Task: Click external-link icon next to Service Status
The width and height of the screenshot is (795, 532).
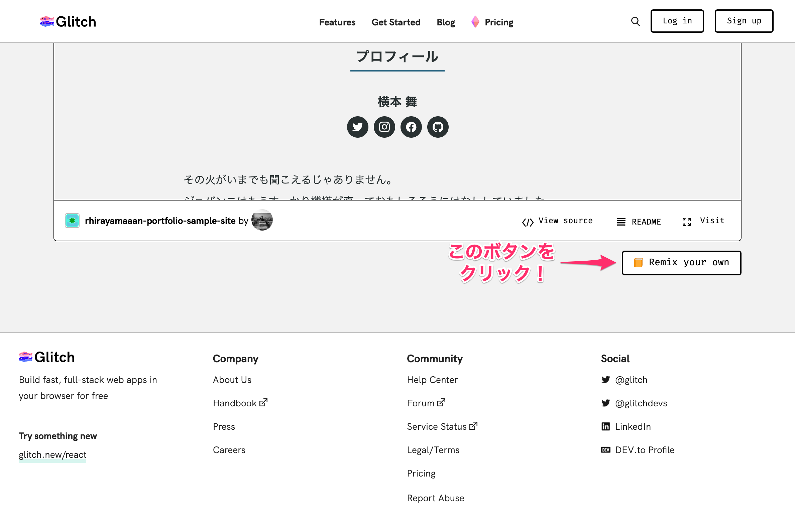Action: 473,426
